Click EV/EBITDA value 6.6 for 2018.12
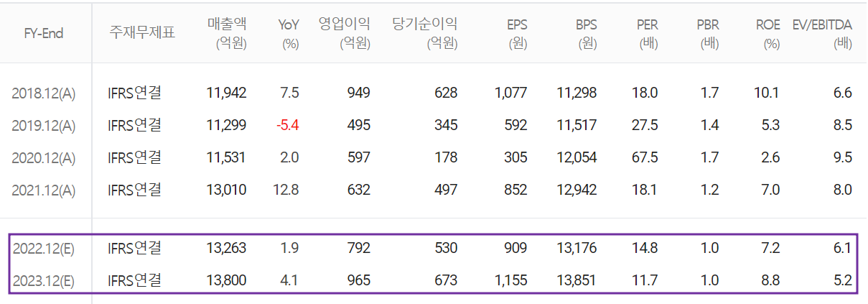The height and width of the screenshot is (304, 868). click(x=844, y=93)
